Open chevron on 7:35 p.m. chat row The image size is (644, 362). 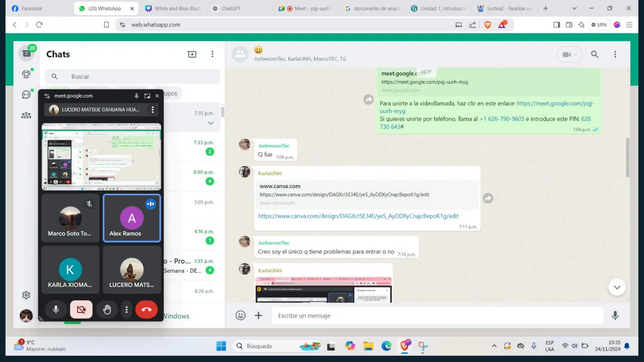pyautogui.click(x=211, y=123)
